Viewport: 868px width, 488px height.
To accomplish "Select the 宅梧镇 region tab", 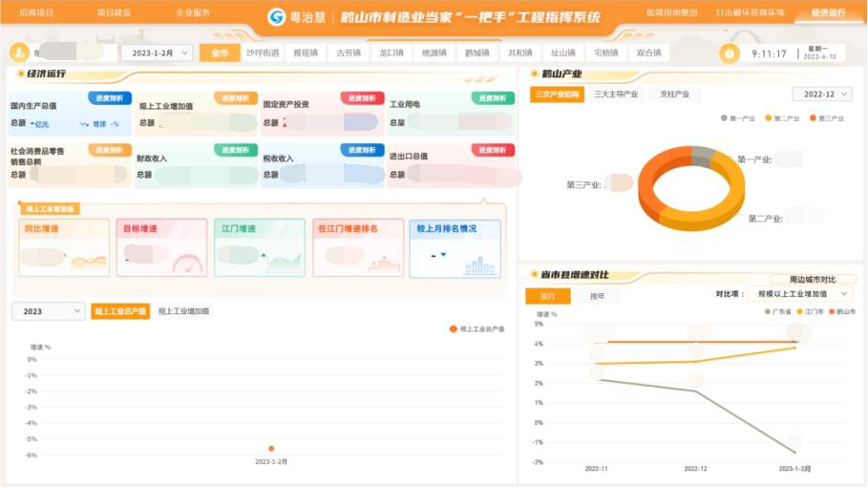I will tap(605, 53).
